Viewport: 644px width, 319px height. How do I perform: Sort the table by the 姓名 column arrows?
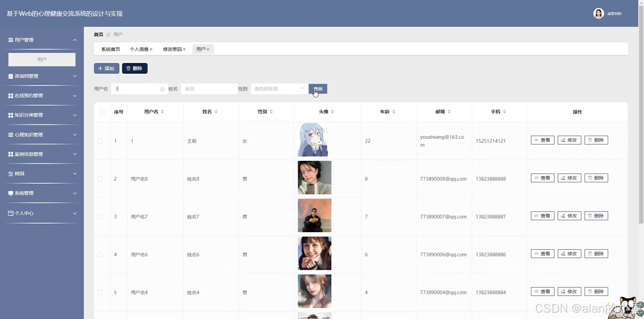tap(216, 112)
